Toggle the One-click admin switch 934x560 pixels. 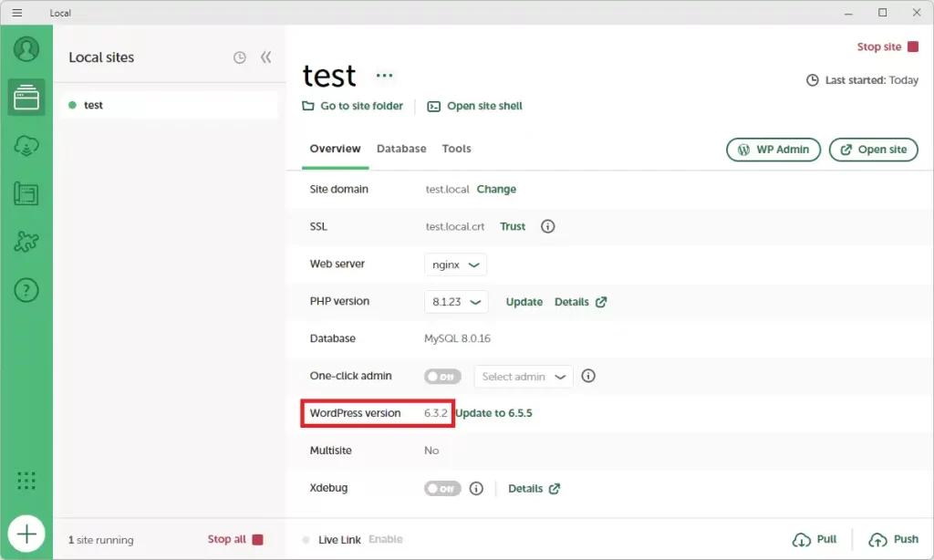pos(442,376)
